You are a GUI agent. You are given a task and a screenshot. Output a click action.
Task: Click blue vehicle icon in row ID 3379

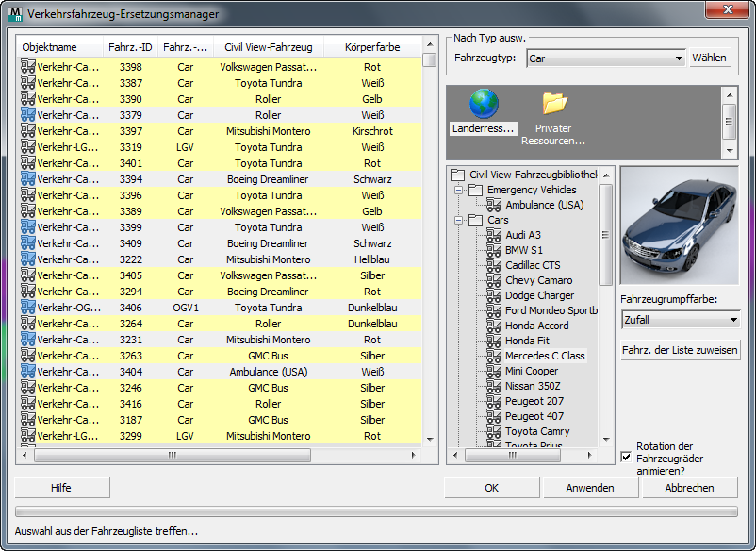pos(28,114)
